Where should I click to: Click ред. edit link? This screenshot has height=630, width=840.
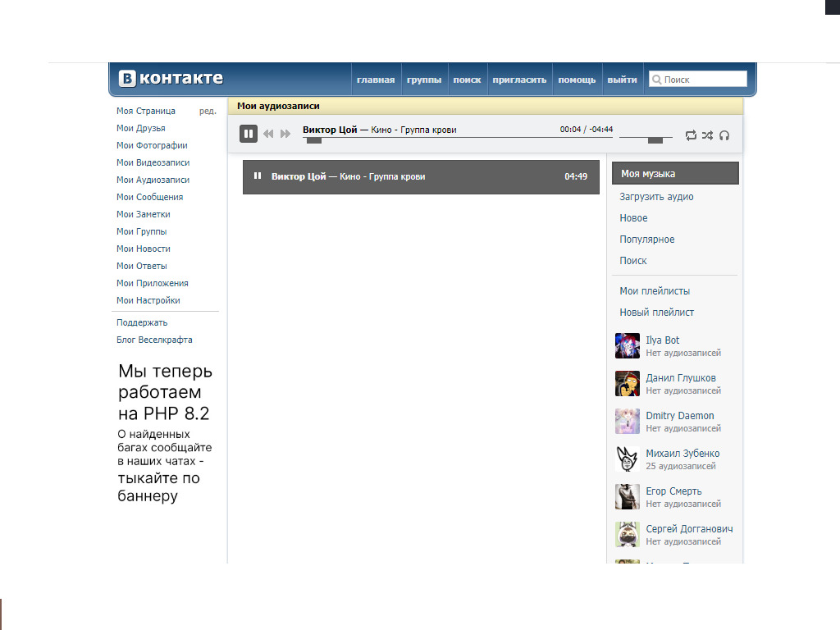tap(208, 111)
